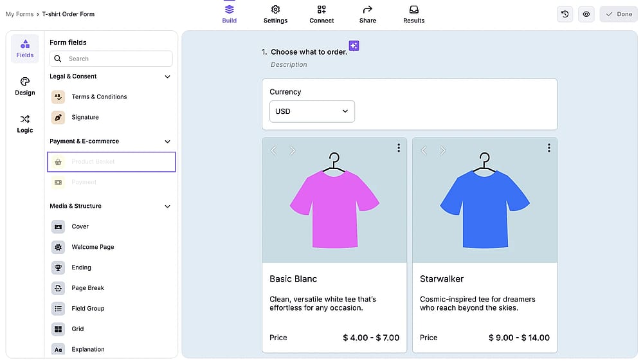Click the Basic Blanc product name
643x364 pixels.
pyautogui.click(x=293, y=279)
